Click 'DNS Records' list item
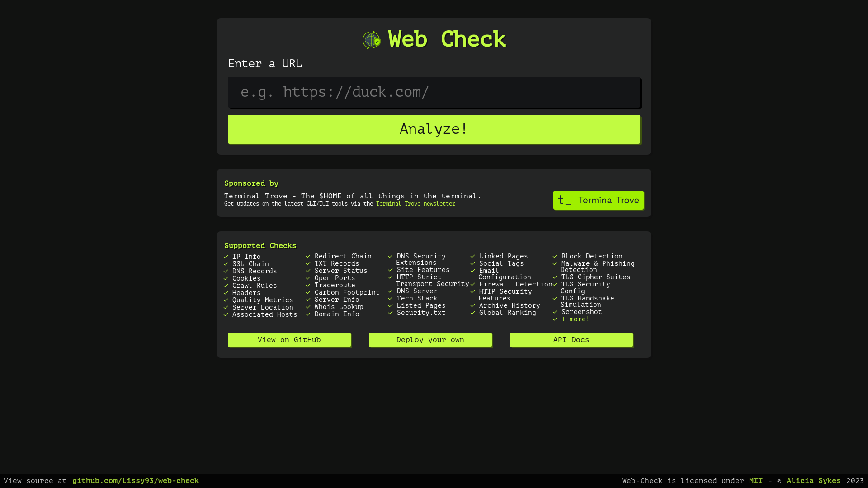The image size is (868, 488). tap(255, 271)
